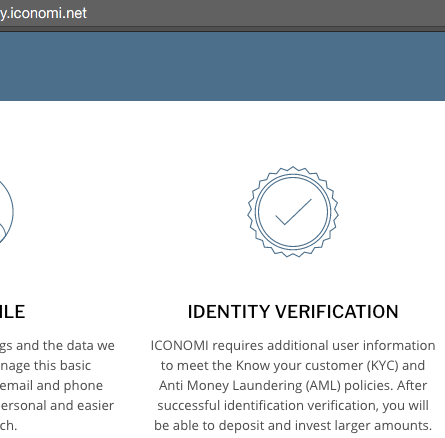
Task: Click the partially visible profile circle icon
Action: tap(6, 212)
